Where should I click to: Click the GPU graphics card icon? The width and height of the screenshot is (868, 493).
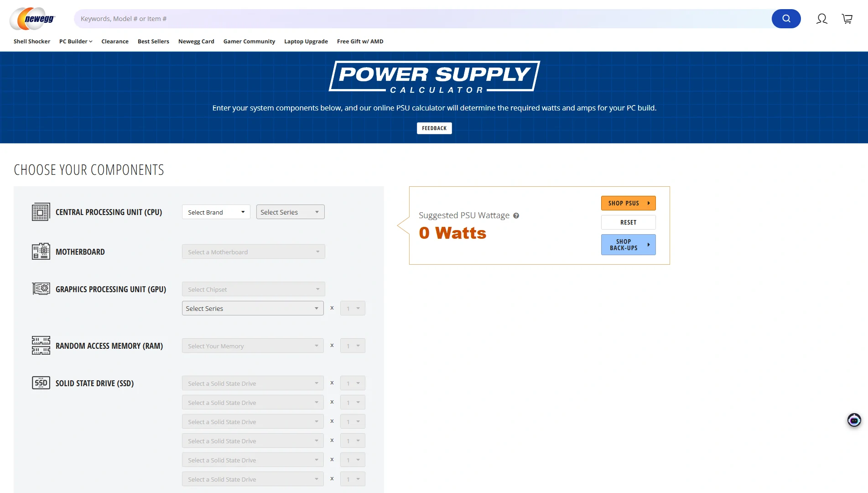(41, 288)
